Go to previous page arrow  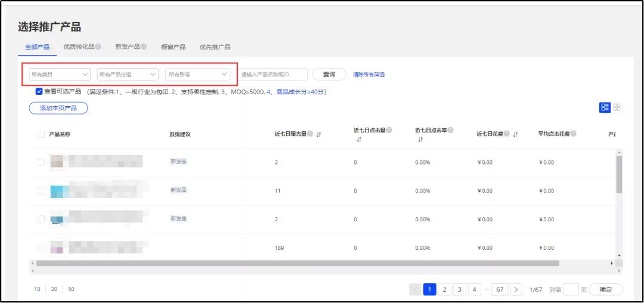point(415,289)
